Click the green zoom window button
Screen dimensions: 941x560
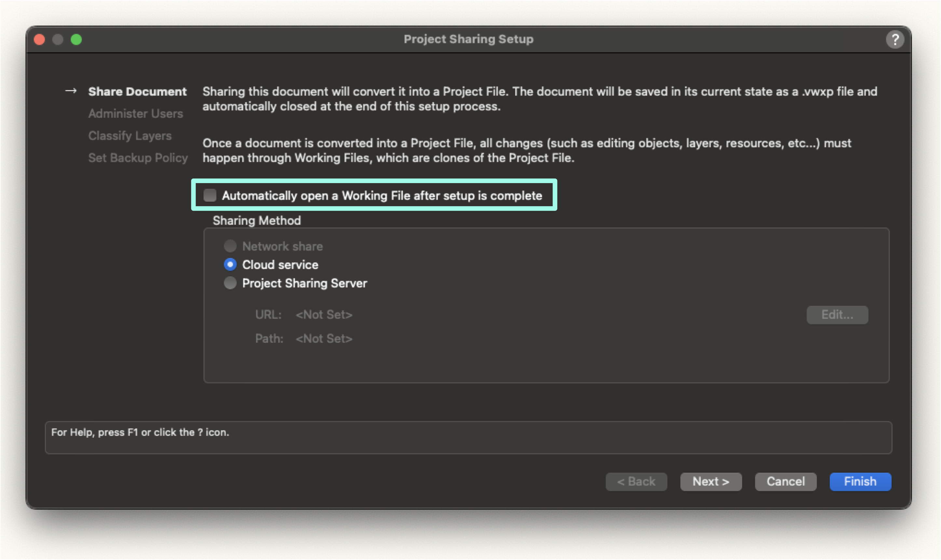[x=76, y=39]
